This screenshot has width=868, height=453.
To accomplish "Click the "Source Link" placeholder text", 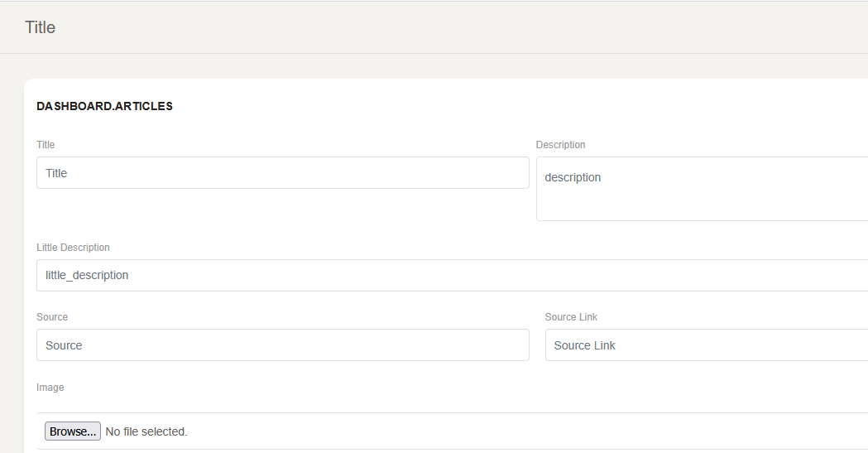I will pyautogui.click(x=584, y=345).
